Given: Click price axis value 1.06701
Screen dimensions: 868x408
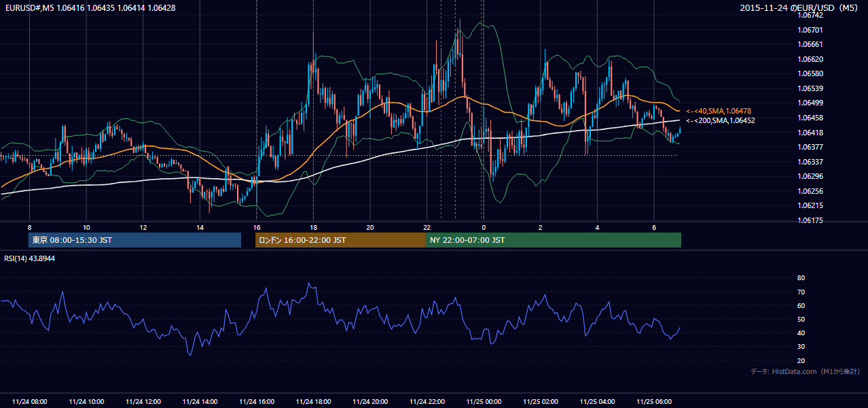Looking at the screenshot, I should pos(809,30).
